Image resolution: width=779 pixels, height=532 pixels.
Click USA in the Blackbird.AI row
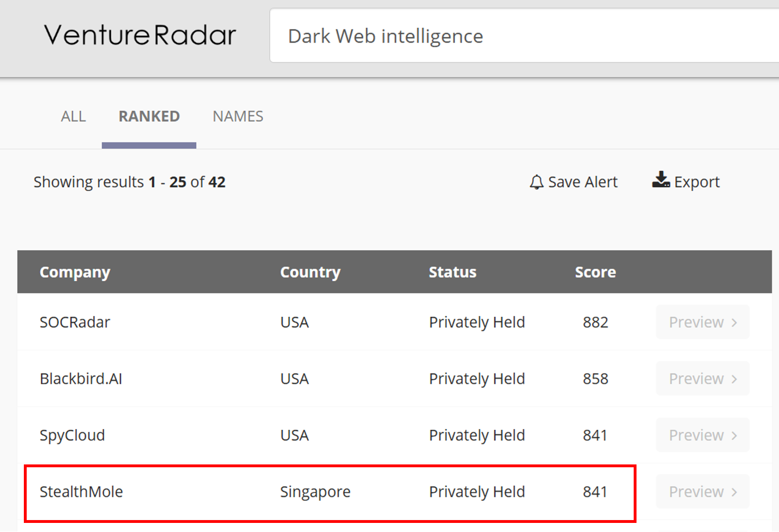pos(294,379)
